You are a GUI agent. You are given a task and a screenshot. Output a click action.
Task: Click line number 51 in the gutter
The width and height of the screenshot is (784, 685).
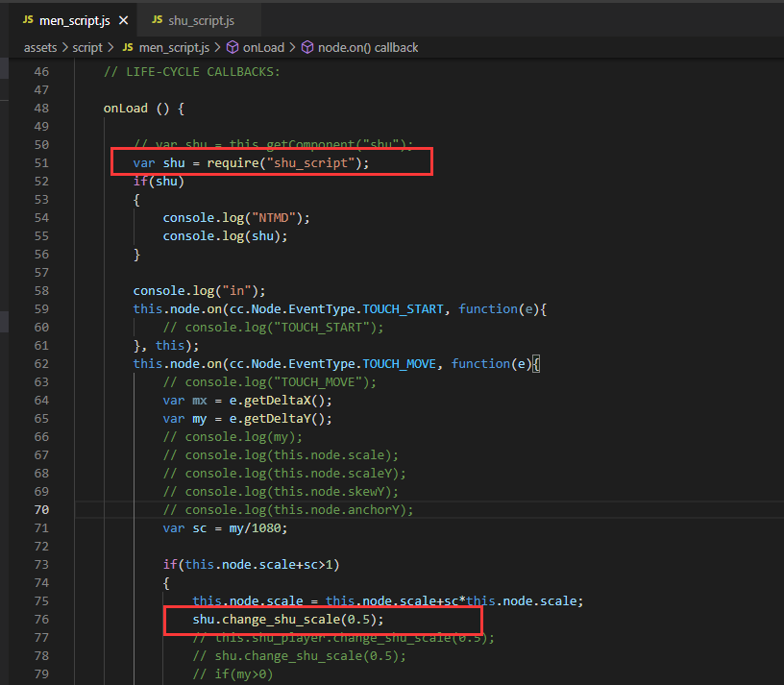[41, 163]
